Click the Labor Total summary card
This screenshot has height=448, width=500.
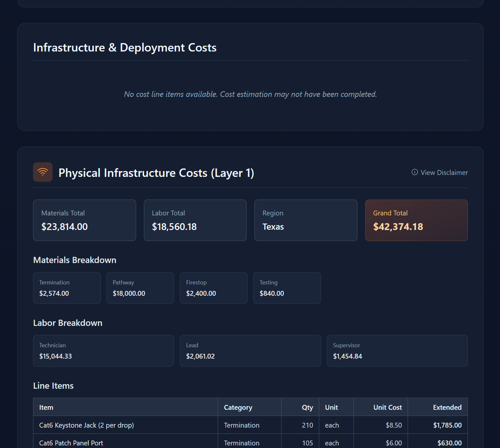point(195,220)
